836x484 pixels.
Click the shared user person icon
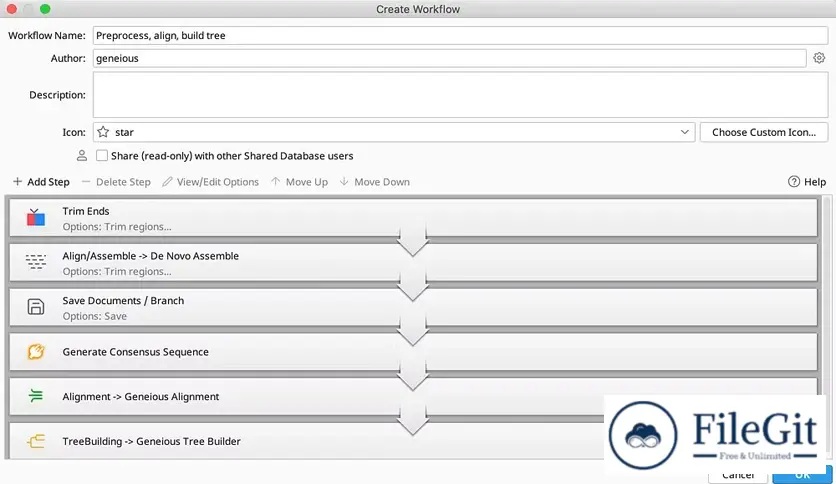point(82,155)
